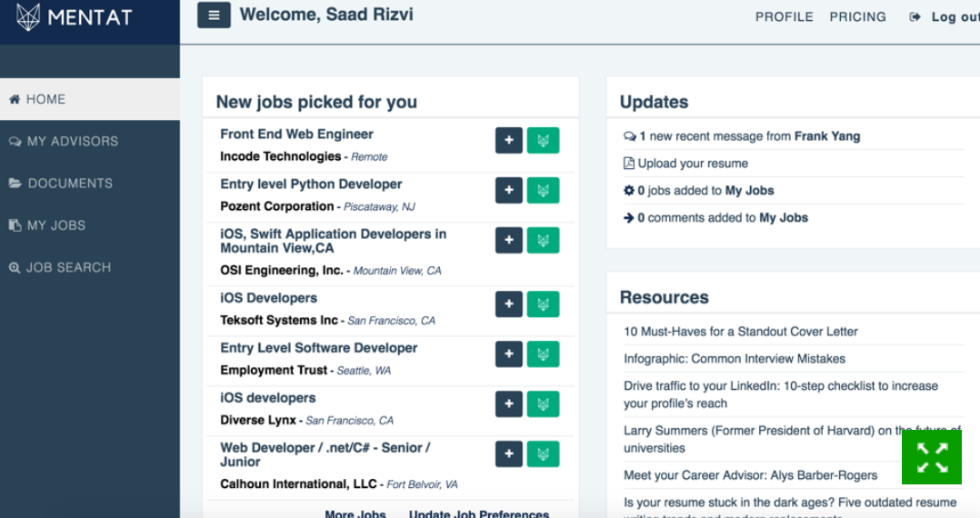Add Entry Level Software Developer job with plus
The width and height of the screenshot is (980, 518).
[509, 354]
